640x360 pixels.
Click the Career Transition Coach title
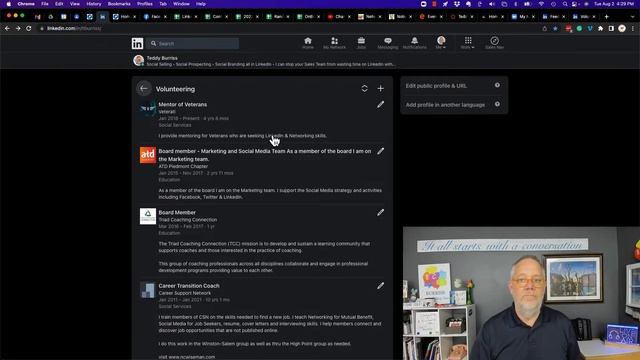point(189,286)
